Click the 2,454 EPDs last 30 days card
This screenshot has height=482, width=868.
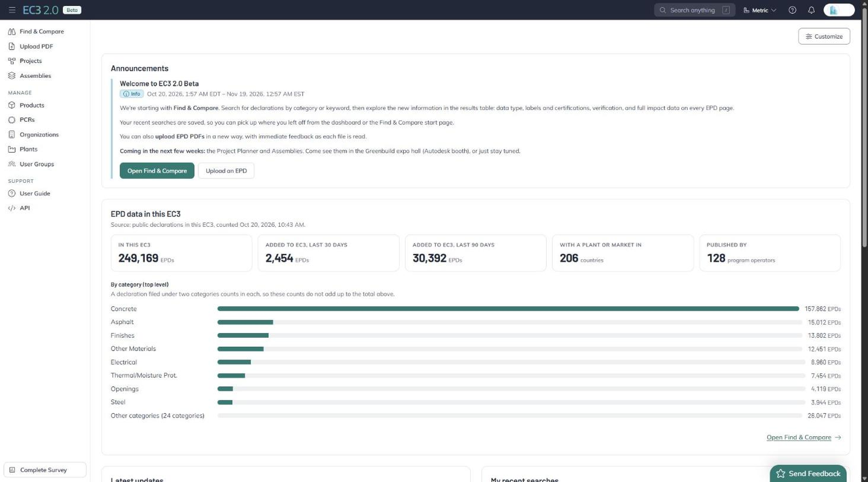click(329, 253)
